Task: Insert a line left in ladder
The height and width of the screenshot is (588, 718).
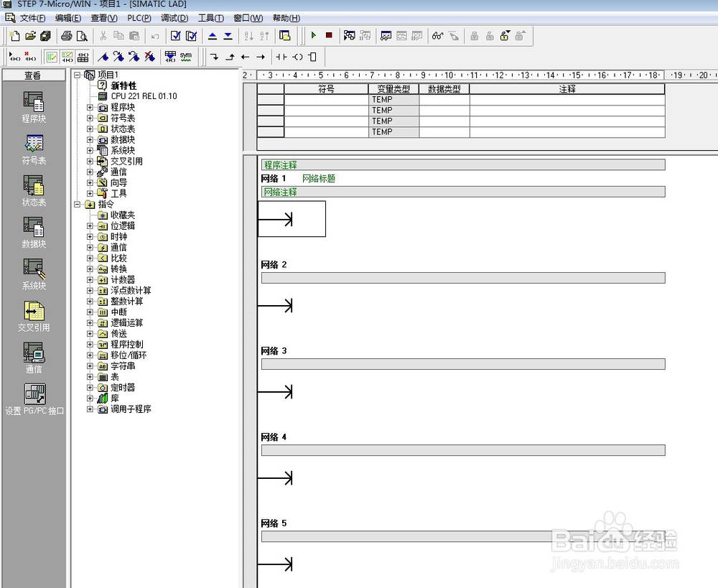Action: click(x=246, y=57)
